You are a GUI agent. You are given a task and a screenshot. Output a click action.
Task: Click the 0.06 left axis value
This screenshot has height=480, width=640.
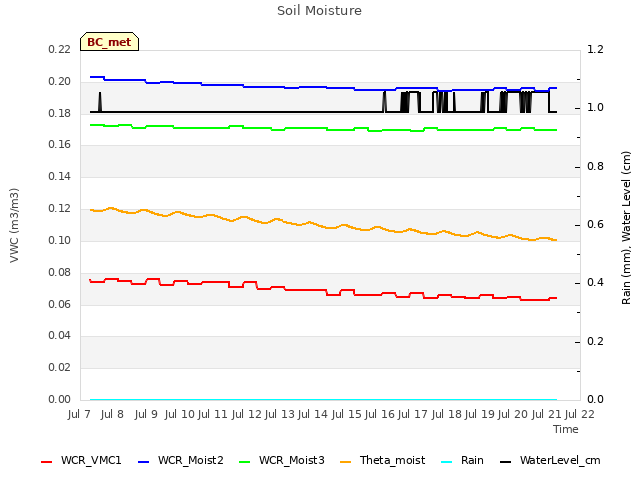60,304
